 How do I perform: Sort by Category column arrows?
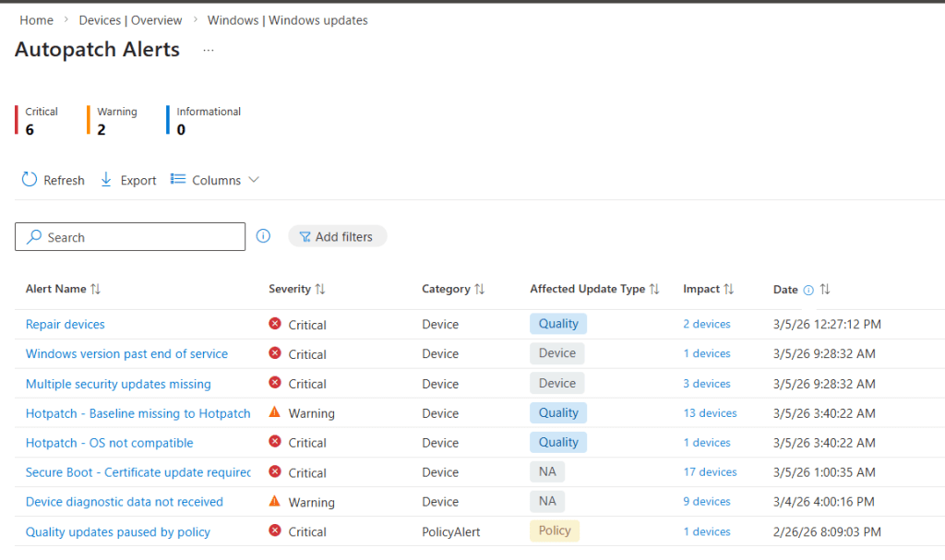(480, 290)
